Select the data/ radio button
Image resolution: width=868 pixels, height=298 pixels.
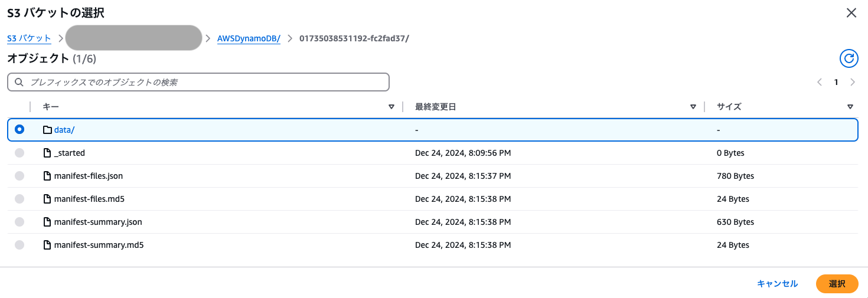(19, 130)
